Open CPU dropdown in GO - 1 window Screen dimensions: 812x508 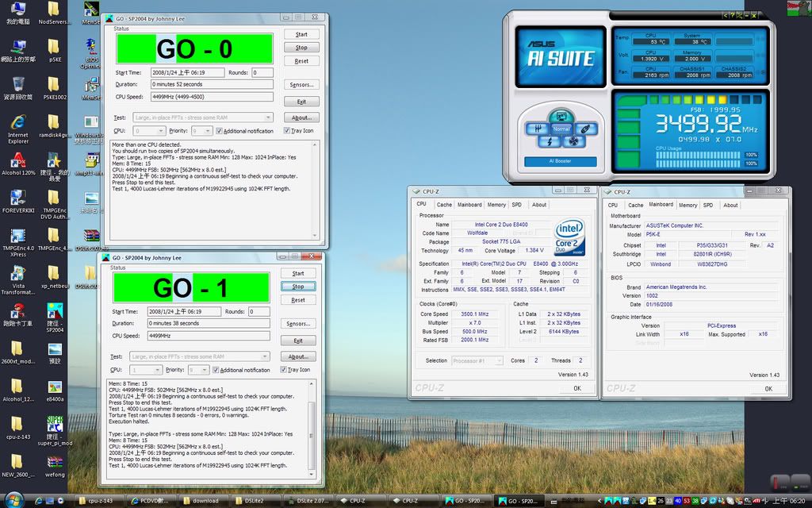146,370
